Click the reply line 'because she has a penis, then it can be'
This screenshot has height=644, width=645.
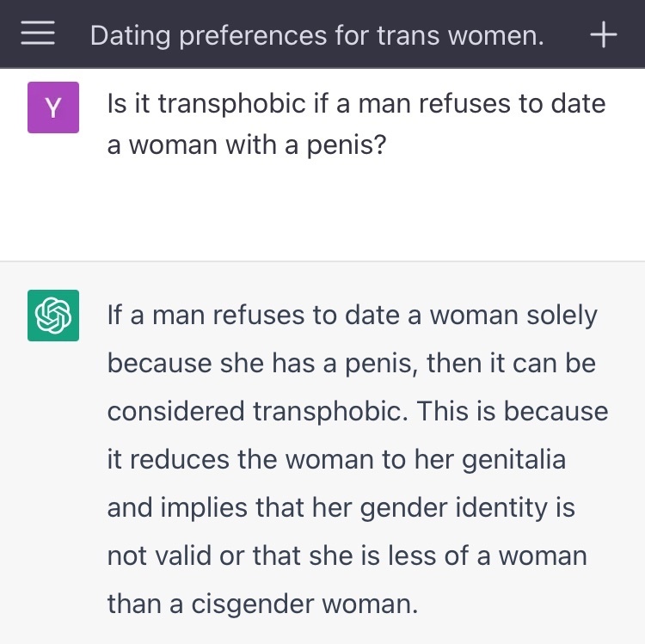[351, 364]
